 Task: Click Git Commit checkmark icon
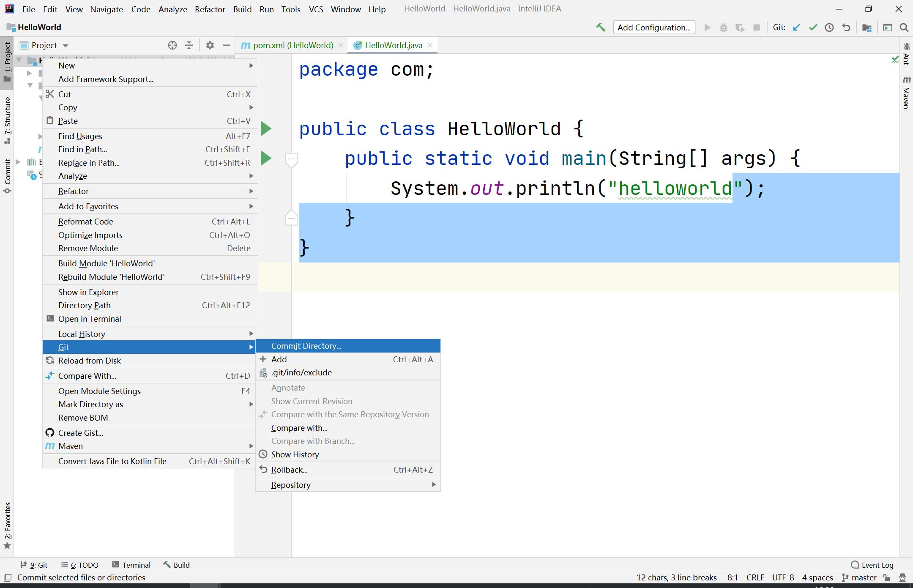point(813,27)
